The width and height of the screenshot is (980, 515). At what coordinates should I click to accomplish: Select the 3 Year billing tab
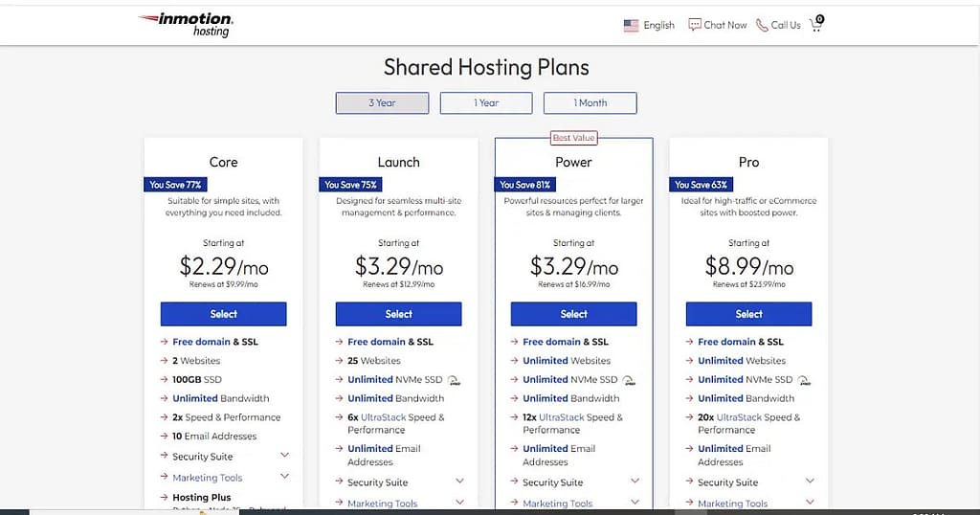[x=382, y=103]
